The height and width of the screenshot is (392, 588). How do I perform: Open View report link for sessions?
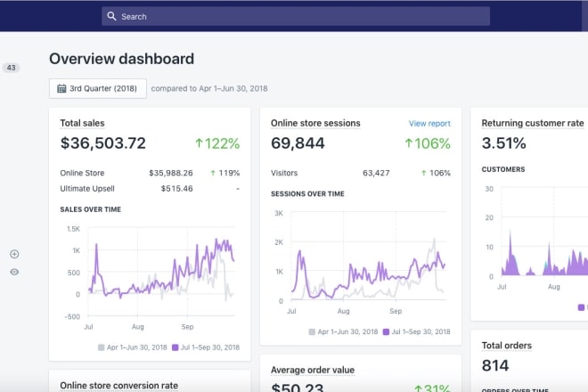click(x=429, y=124)
